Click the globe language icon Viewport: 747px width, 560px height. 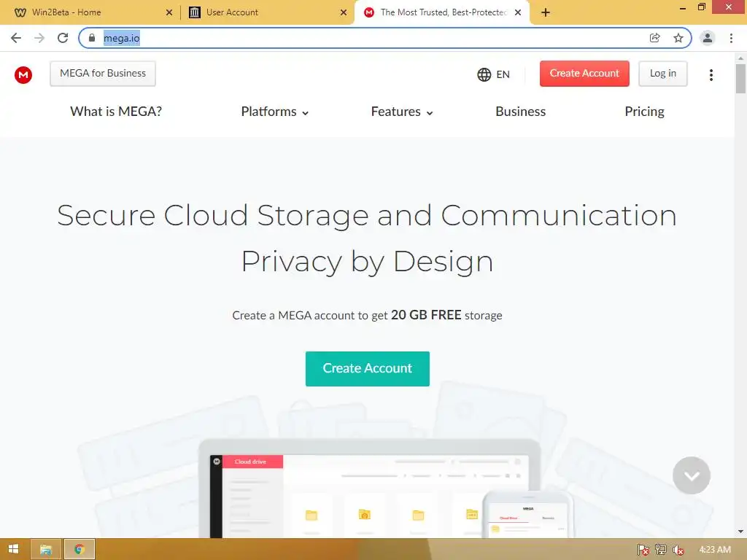coord(484,75)
